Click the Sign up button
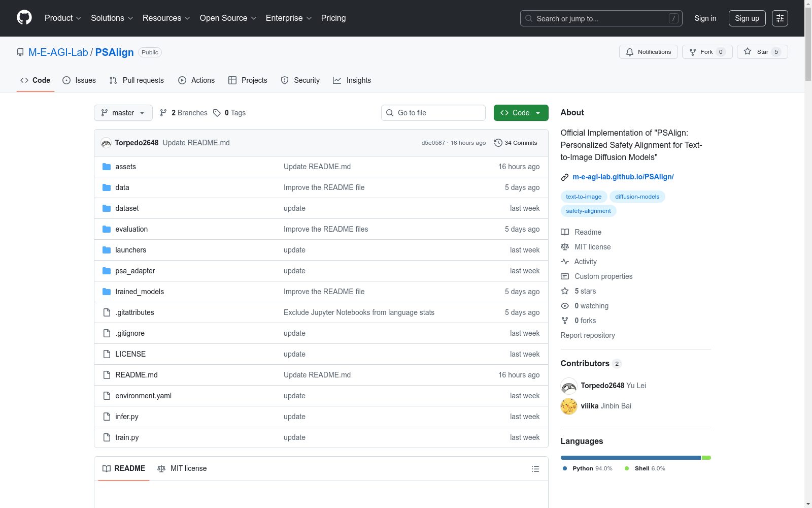Screen dimensions: 812x508 (x=747, y=18)
